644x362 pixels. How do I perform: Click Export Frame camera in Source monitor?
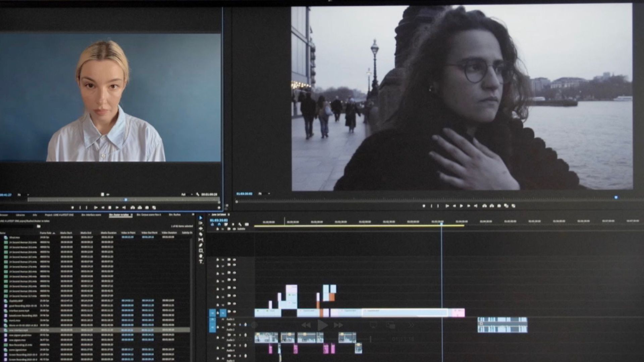click(x=147, y=207)
